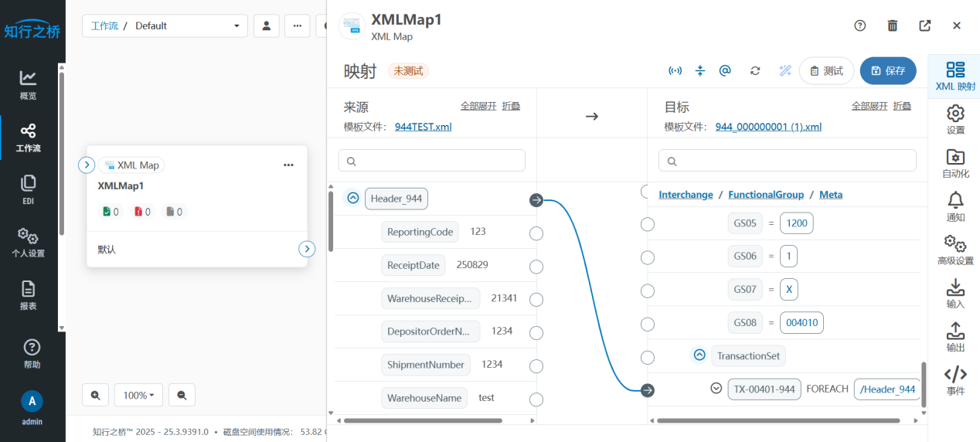This screenshot has width=980, height=442.
Task: Open the 944TEST.xml template file link
Action: 423,127
